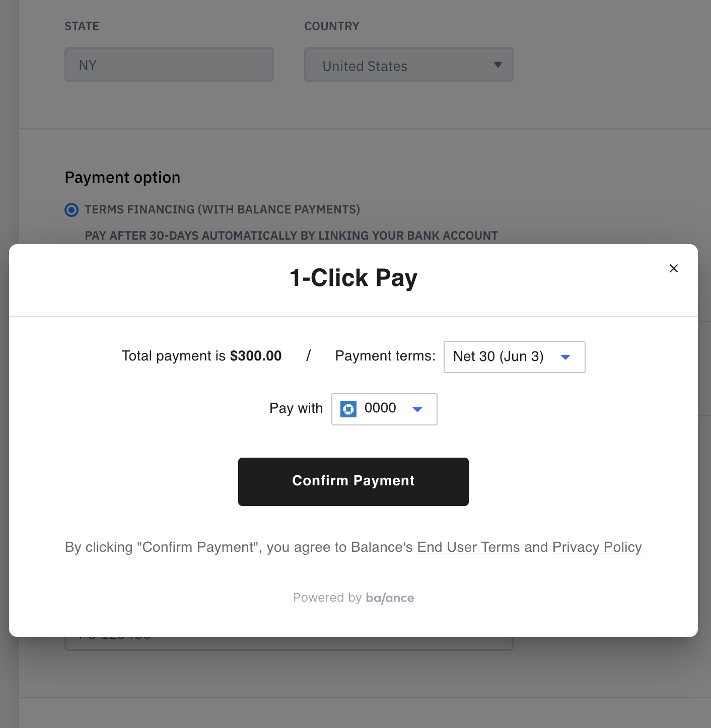711x728 pixels.
Task: Click the State input field containing NY
Action: [169, 65]
